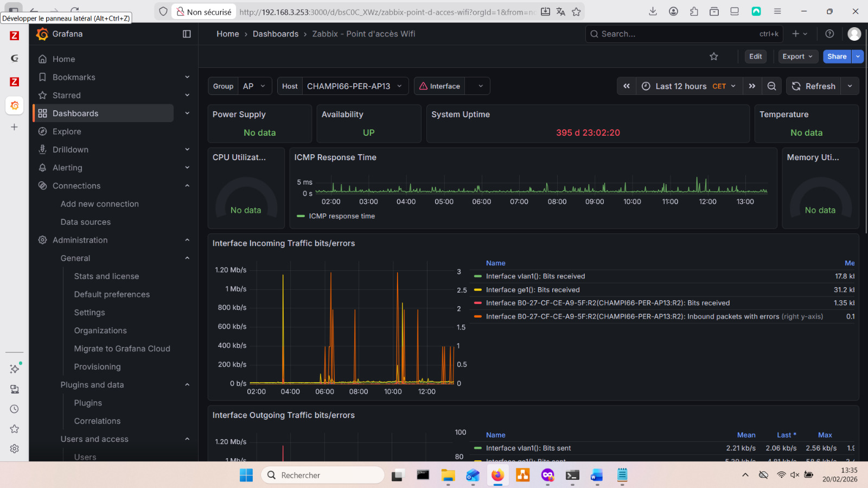Open the refresh interval dropdown arrow
This screenshot has height=488, width=868.
pyautogui.click(x=850, y=86)
